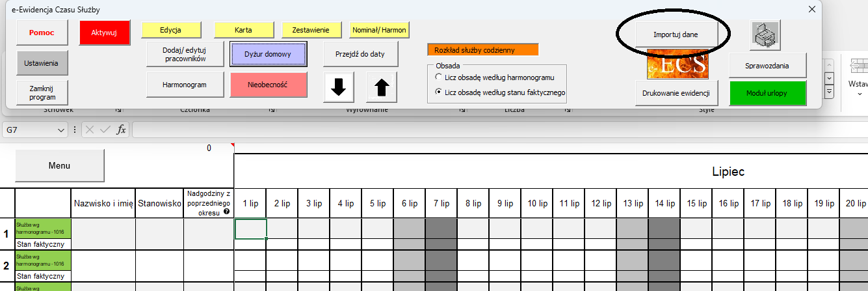
Task: Click the Wstaw cells icon in ribbon
Action: (859, 66)
